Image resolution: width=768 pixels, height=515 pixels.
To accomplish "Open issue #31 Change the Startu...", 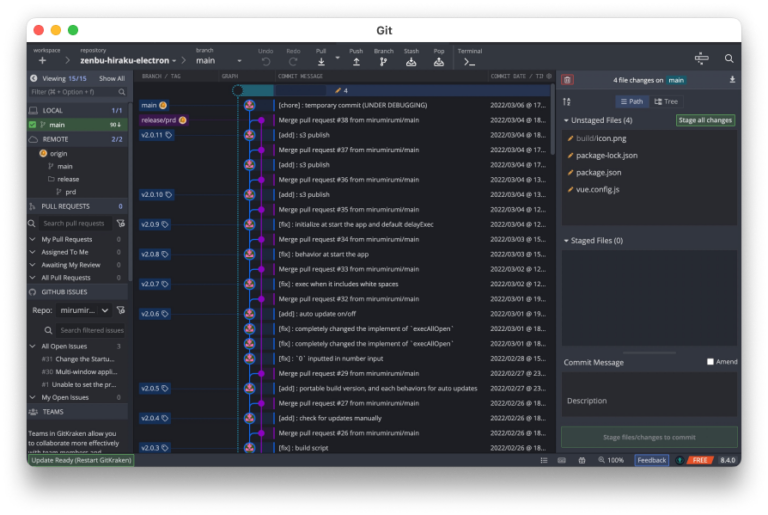I will 78,359.
